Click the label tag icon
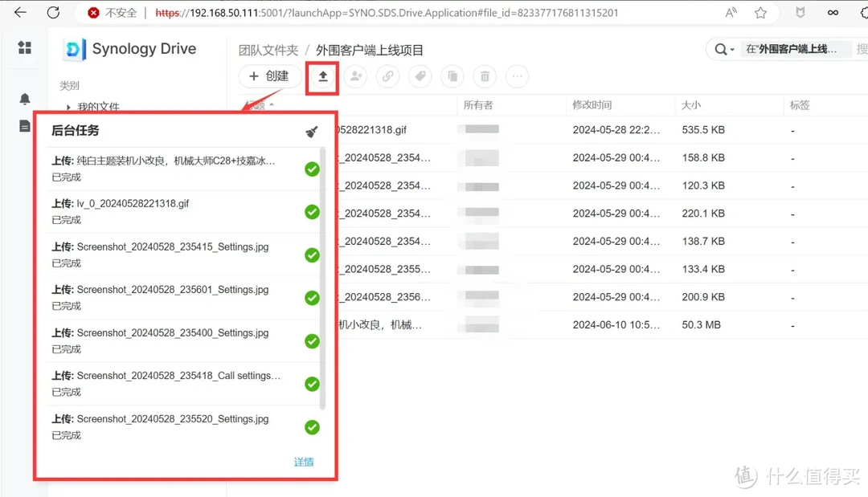 click(x=419, y=76)
